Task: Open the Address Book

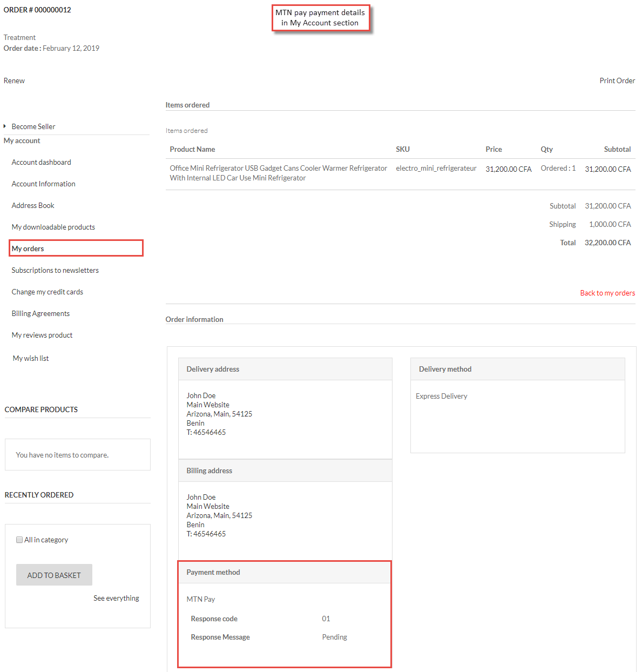Action: pos(33,205)
